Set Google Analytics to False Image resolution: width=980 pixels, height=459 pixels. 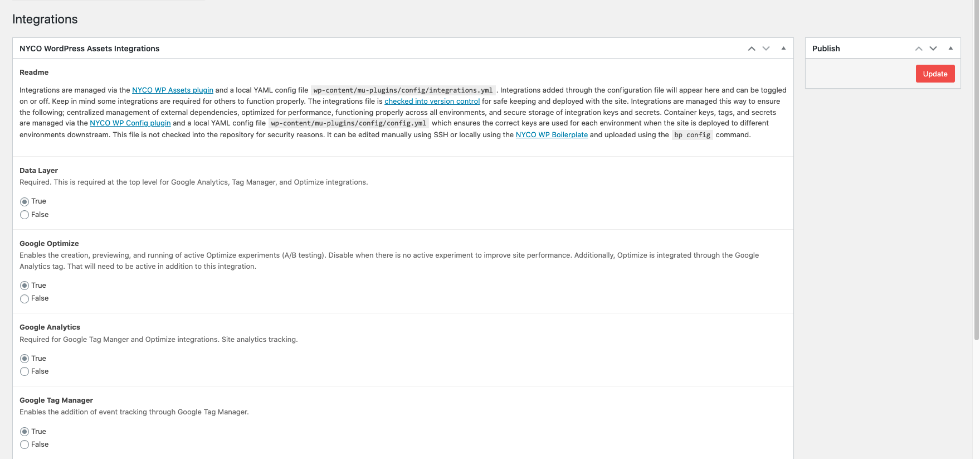click(25, 371)
